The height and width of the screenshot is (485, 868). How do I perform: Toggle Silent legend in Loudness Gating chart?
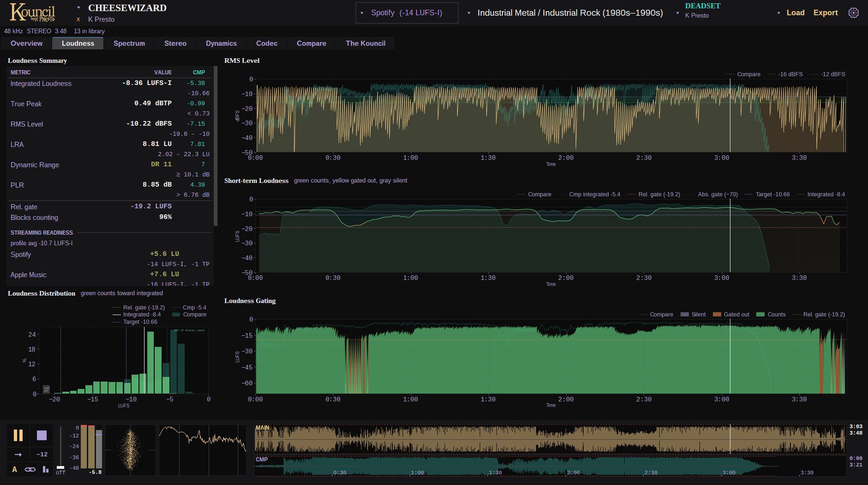point(693,315)
